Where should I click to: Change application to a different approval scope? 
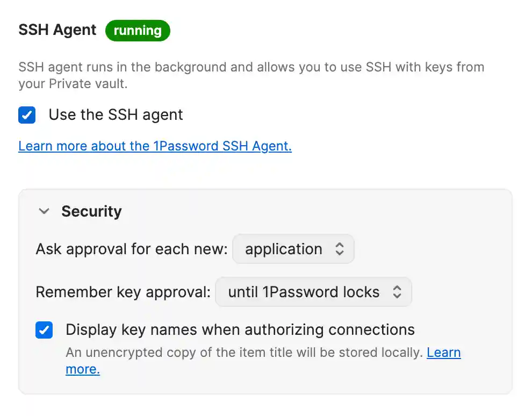click(293, 249)
